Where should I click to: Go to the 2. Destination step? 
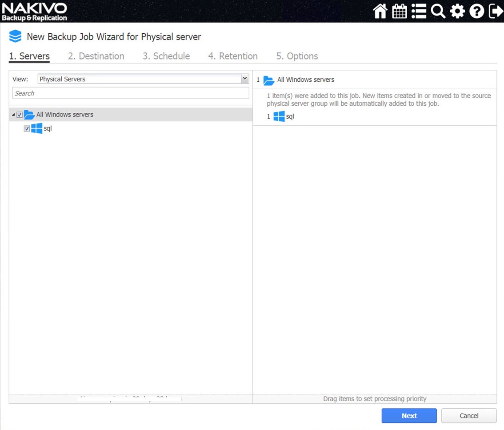pos(96,56)
